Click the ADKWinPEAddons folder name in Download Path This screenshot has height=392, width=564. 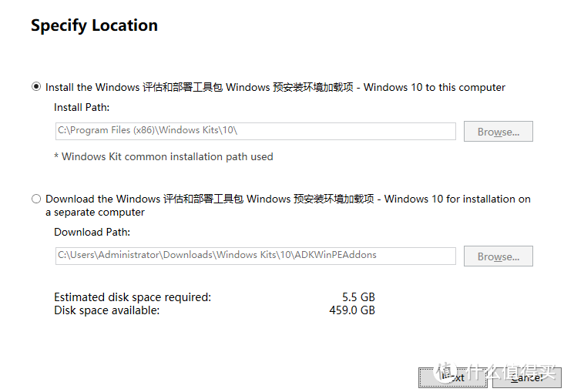(x=337, y=255)
